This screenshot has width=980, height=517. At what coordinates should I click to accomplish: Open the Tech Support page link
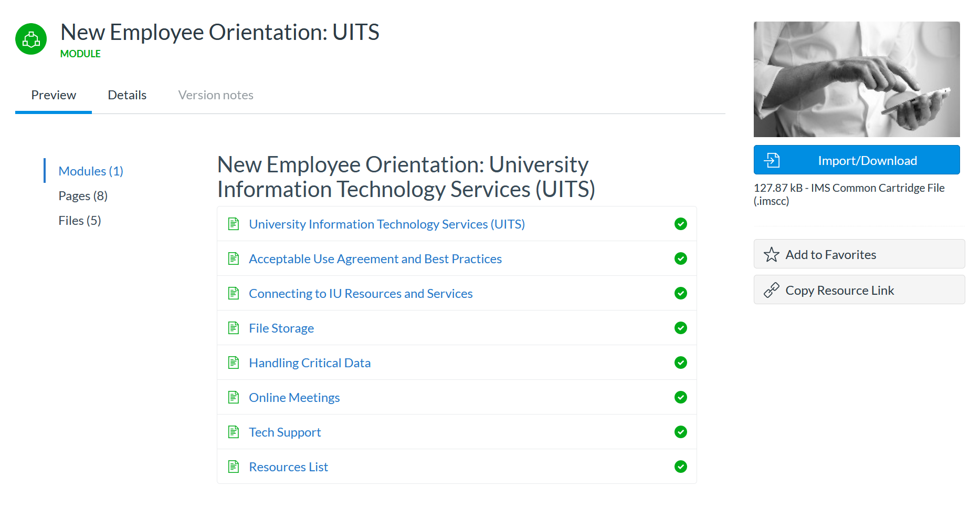[x=284, y=432]
